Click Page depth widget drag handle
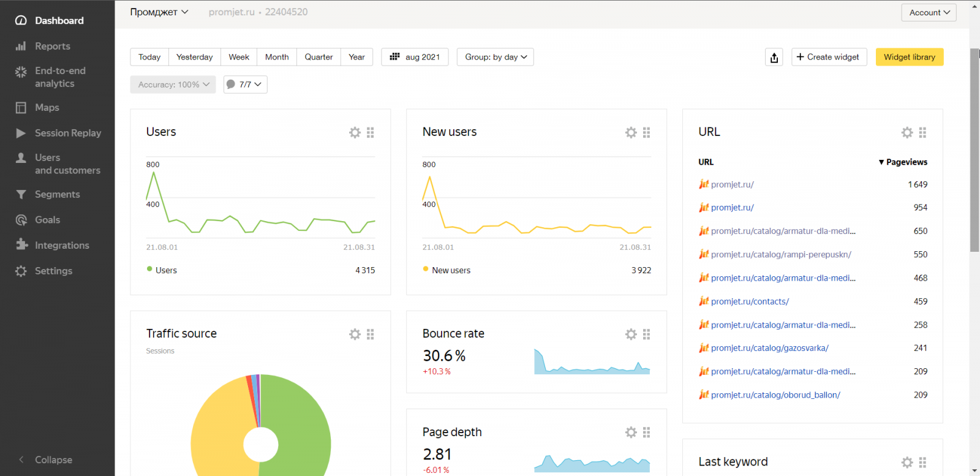Image resolution: width=980 pixels, height=476 pixels. tap(647, 433)
